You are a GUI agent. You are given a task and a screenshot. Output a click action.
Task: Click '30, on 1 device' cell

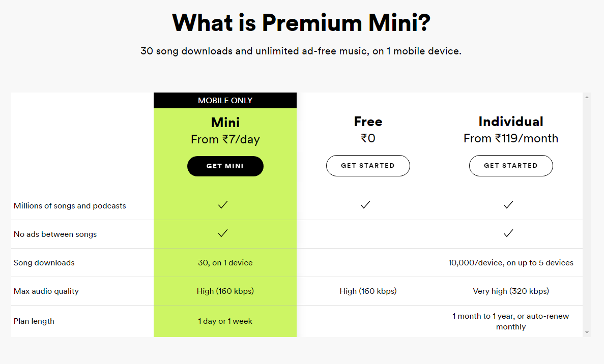tap(225, 263)
